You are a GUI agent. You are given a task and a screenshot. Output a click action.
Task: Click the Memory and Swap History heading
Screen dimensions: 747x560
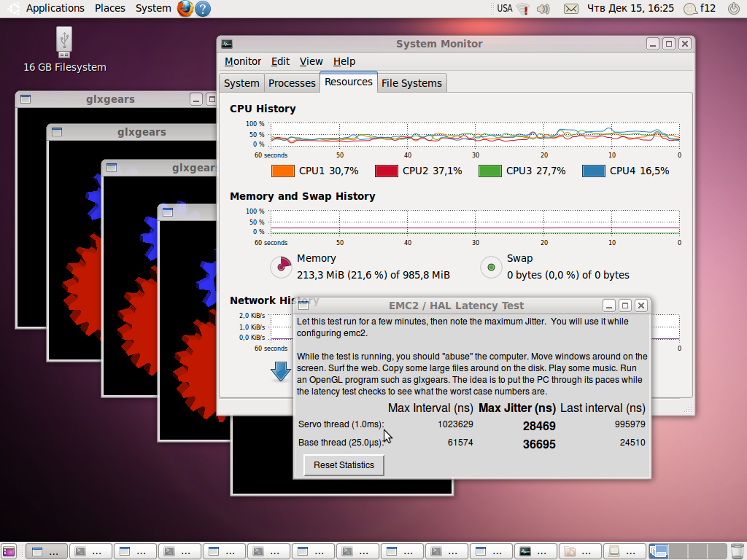pyautogui.click(x=303, y=196)
